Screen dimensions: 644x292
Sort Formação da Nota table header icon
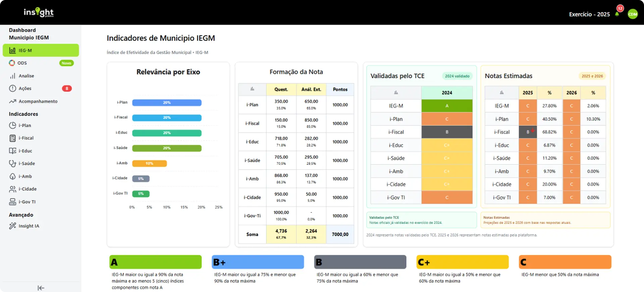252,89
